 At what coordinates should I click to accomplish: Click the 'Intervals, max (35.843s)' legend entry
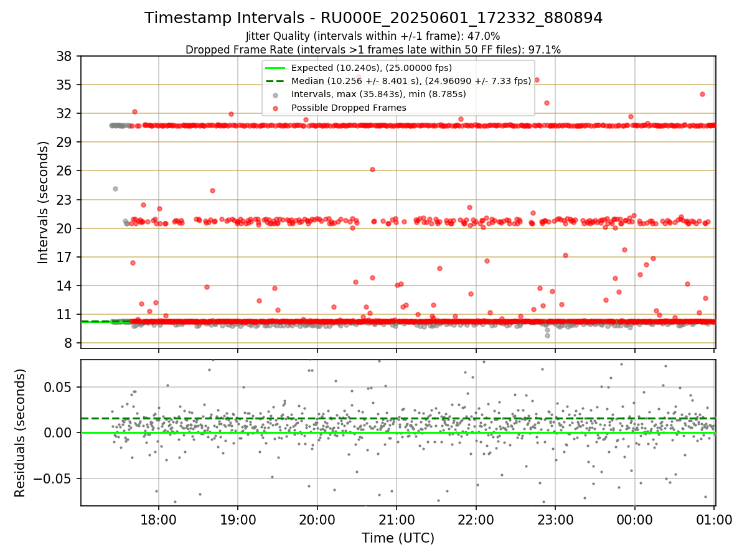[x=378, y=94]
